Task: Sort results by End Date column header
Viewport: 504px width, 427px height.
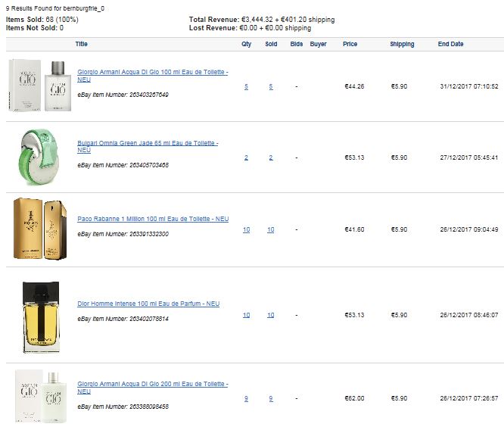Action: coord(450,44)
